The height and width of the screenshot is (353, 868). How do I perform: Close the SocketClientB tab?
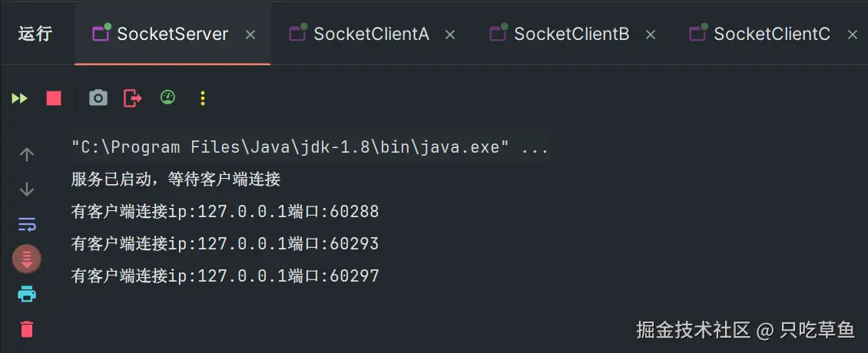(x=651, y=35)
